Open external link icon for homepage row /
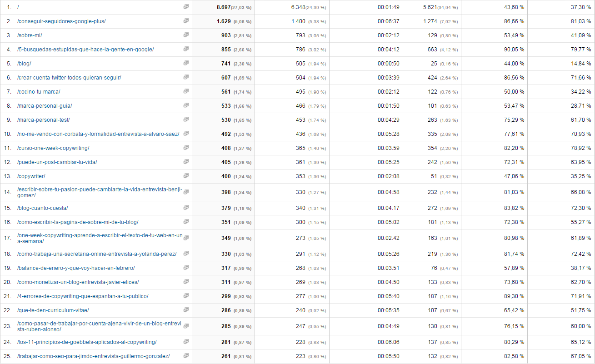Image resolution: width=595 pixels, height=364 pixels. (x=186, y=7)
